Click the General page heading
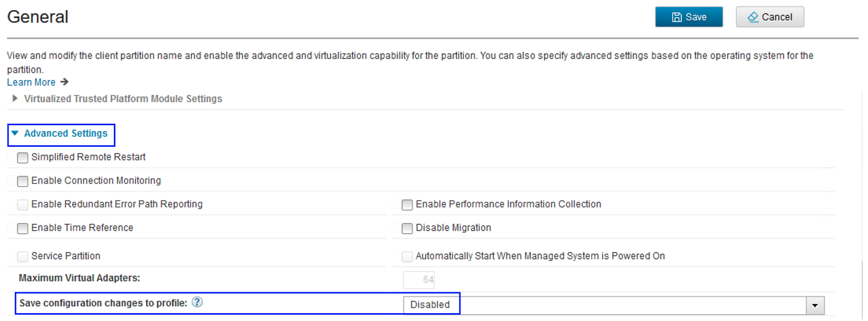 38,17
